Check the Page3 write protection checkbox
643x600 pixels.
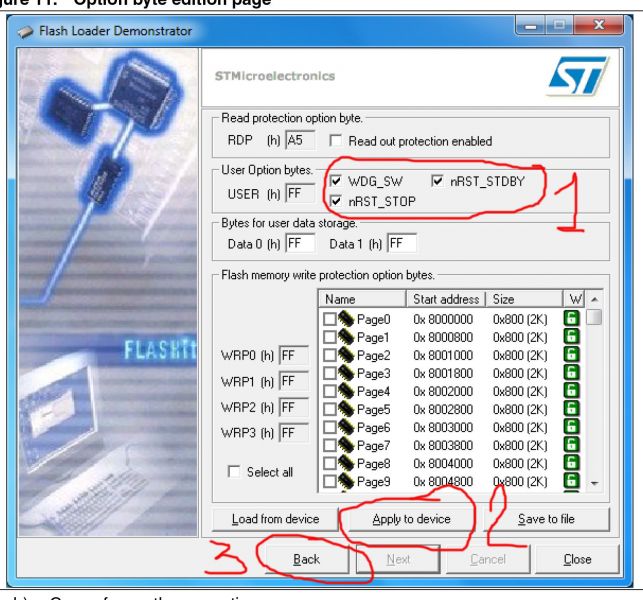click(x=330, y=373)
